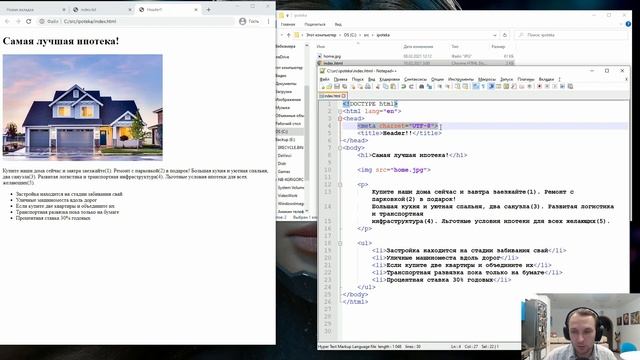Click the Explorer up-folder arrow
Screen dimensions: 640x360
coord(289,35)
